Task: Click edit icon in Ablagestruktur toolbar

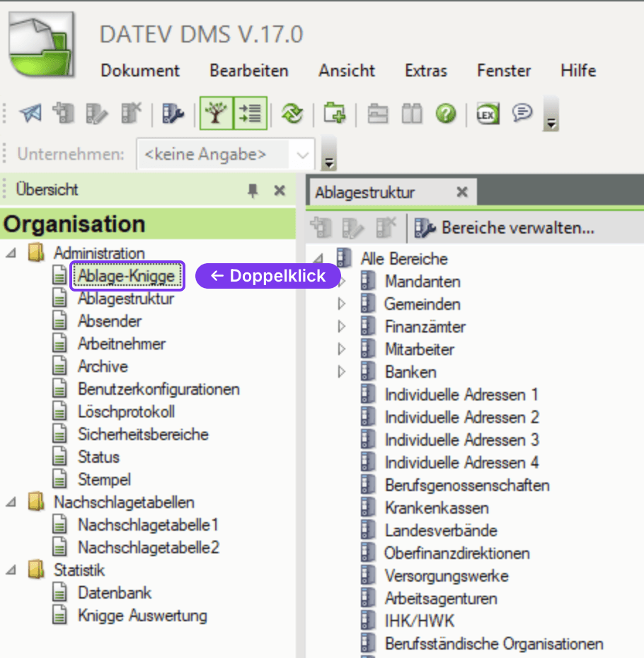Action: coord(353,228)
